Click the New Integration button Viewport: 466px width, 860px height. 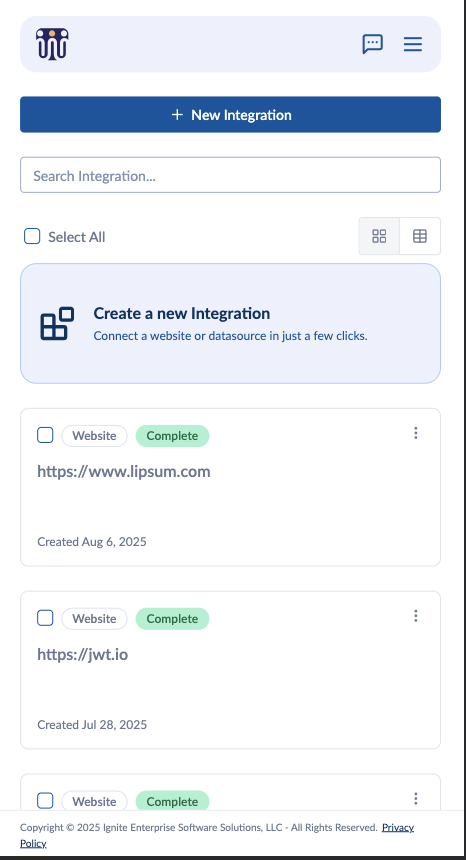(x=230, y=115)
